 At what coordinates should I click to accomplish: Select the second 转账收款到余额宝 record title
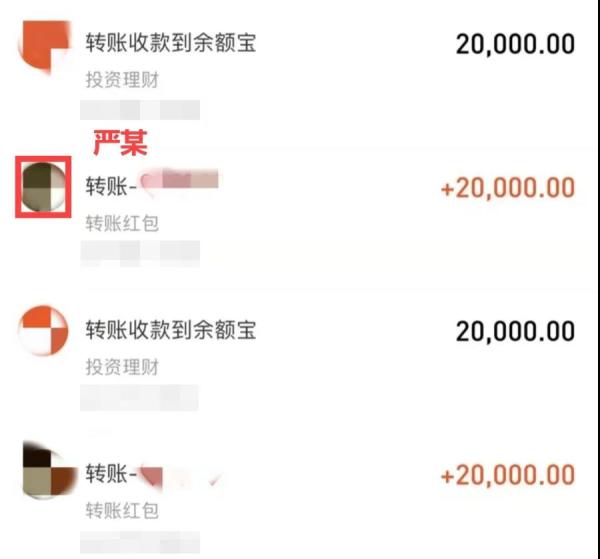(171, 330)
